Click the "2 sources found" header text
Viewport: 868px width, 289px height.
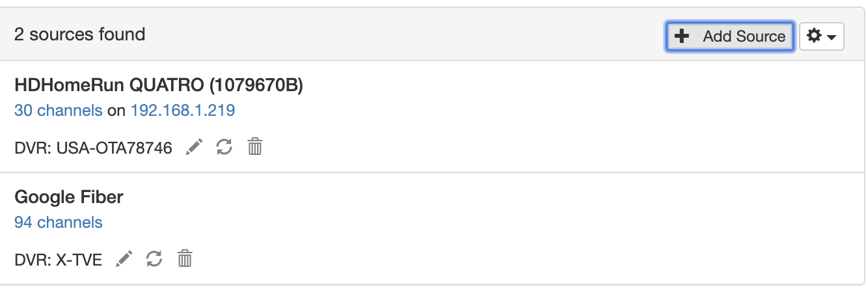[80, 34]
